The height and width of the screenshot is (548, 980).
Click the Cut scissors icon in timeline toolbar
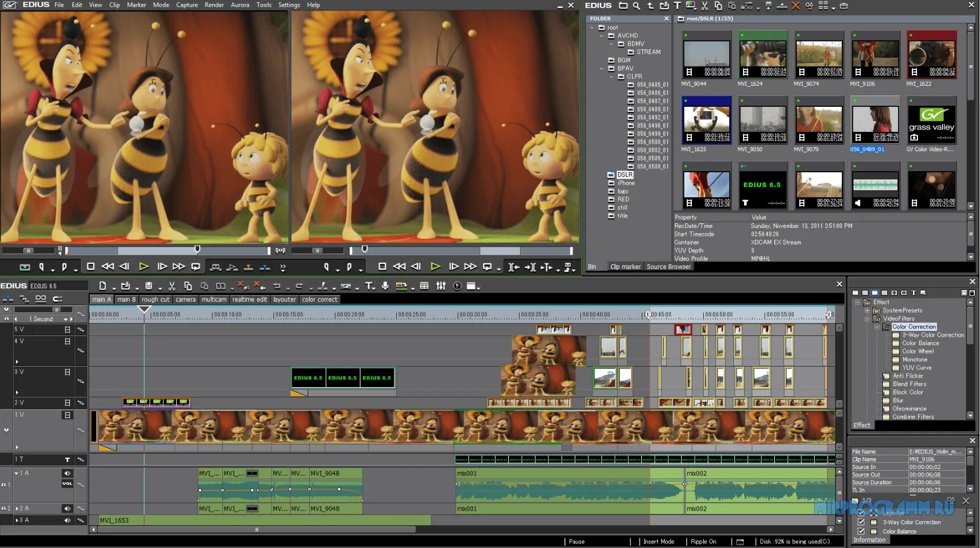(x=172, y=286)
